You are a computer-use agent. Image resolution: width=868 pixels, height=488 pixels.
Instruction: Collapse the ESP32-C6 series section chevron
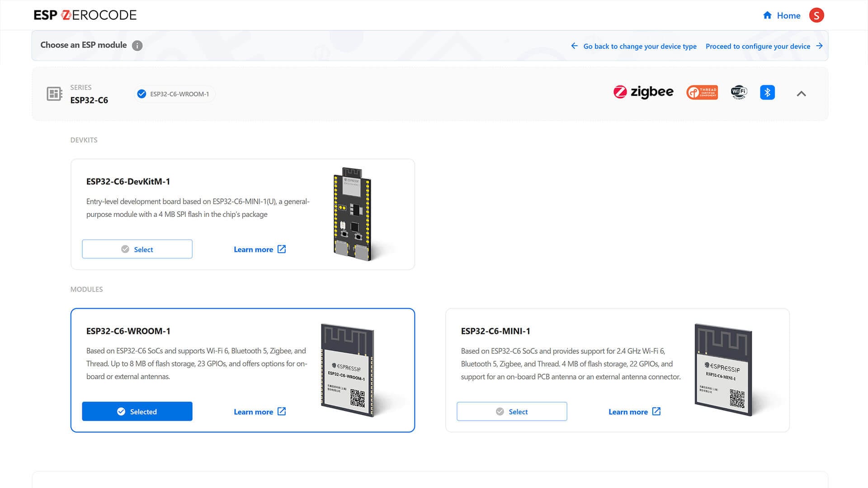(x=801, y=94)
